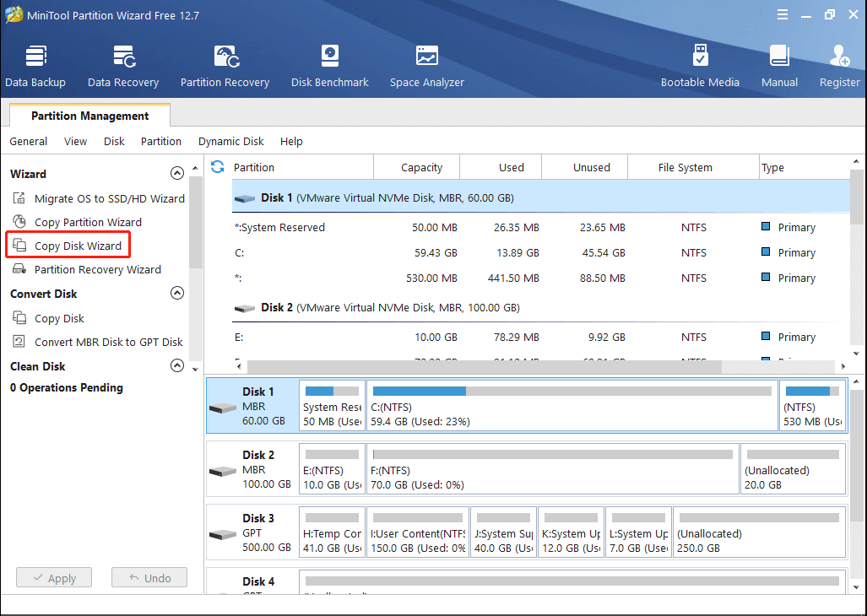
Task: Select I:User Content partition block
Action: pyautogui.click(x=418, y=532)
